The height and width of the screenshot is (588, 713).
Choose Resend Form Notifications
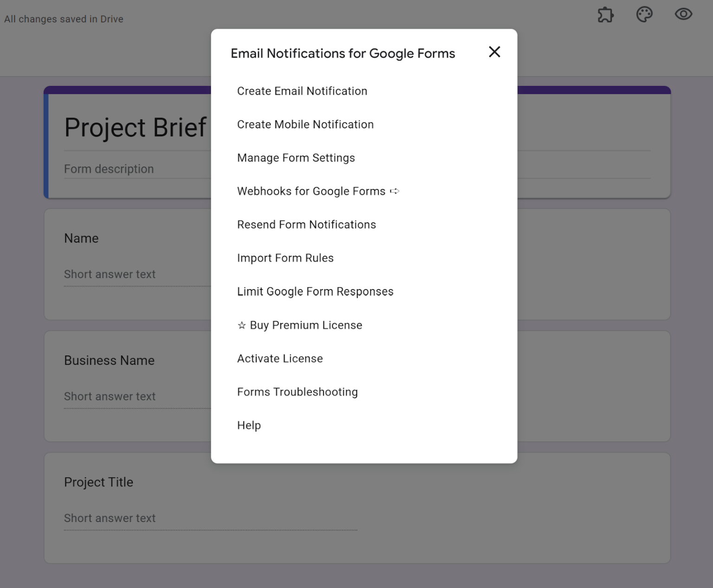coord(306,225)
